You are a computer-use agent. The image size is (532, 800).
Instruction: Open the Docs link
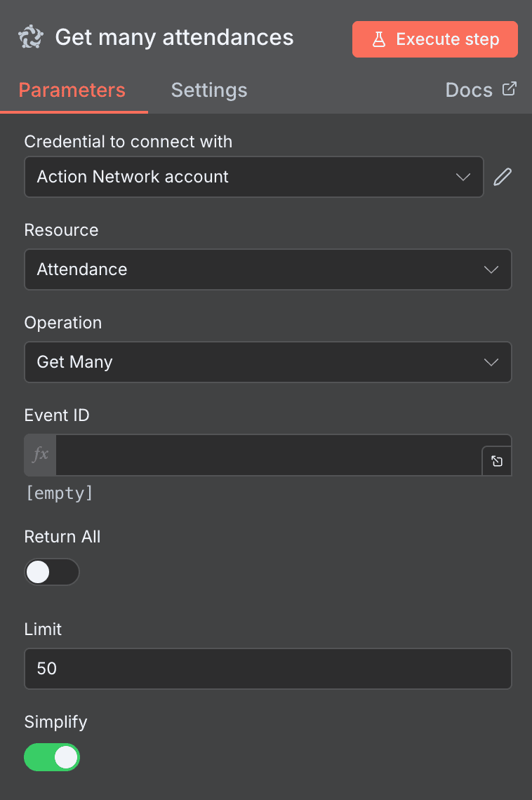click(469, 89)
